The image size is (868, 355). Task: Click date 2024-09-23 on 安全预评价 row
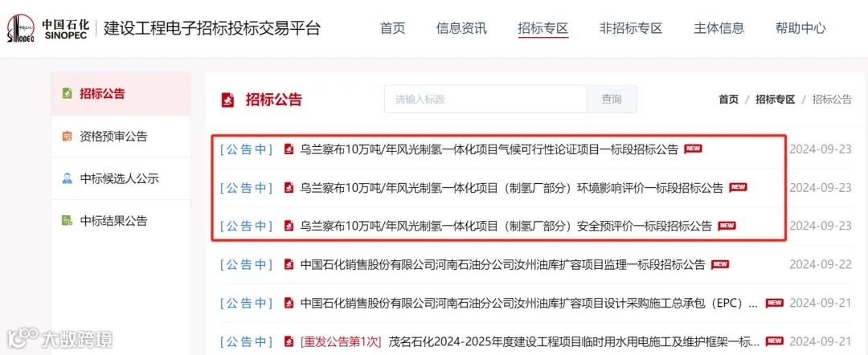pyautogui.click(x=821, y=226)
